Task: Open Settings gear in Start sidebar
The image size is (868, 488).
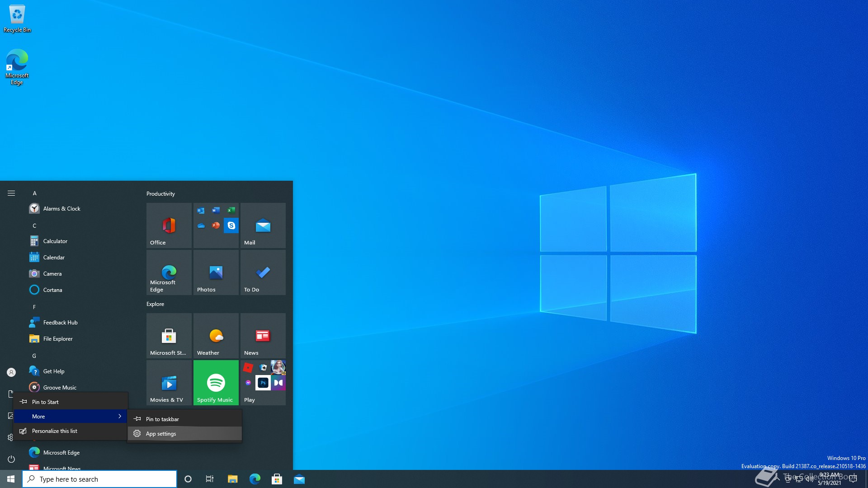Action: 10,437
